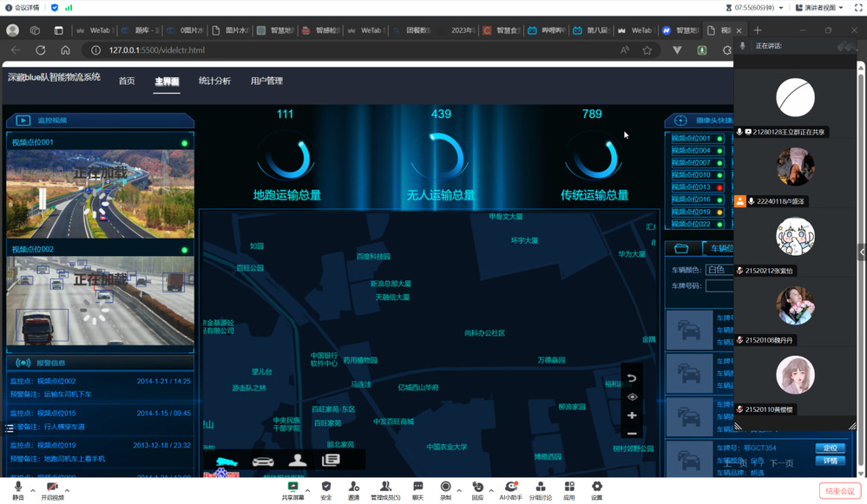
Task: Select the news list icon in map toolbar
Action: pyautogui.click(x=331, y=460)
